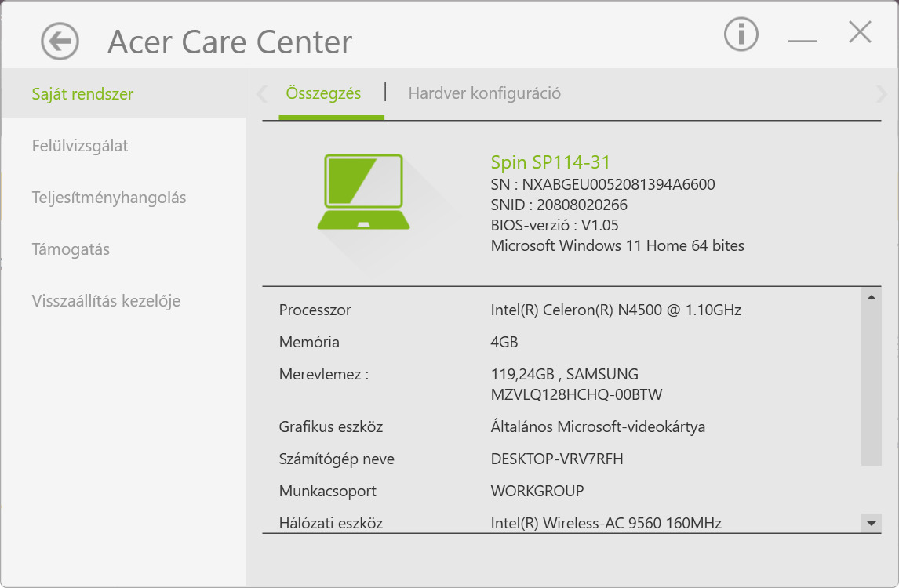Click the left tab-scroll chevron
The image size is (899, 588).
point(262,93)
